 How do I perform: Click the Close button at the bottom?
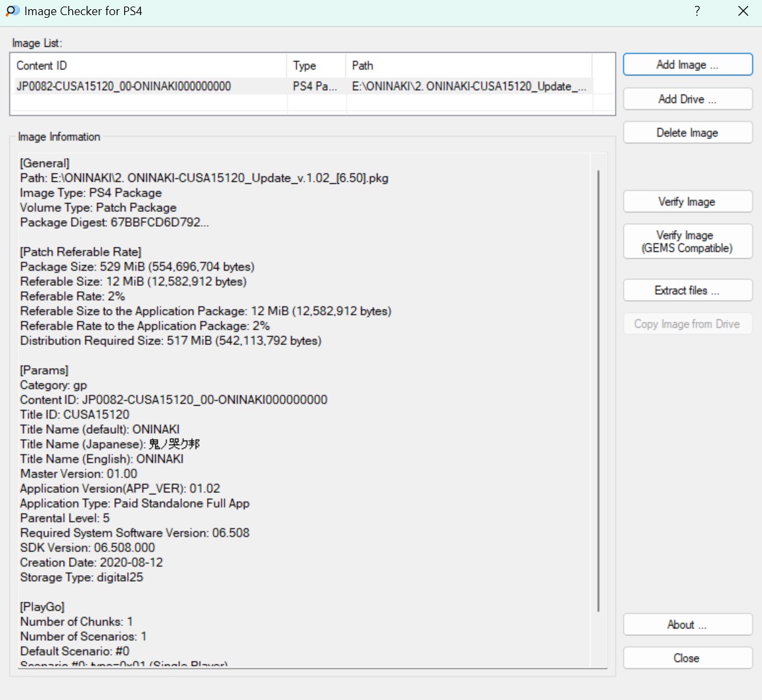(687, 658)
